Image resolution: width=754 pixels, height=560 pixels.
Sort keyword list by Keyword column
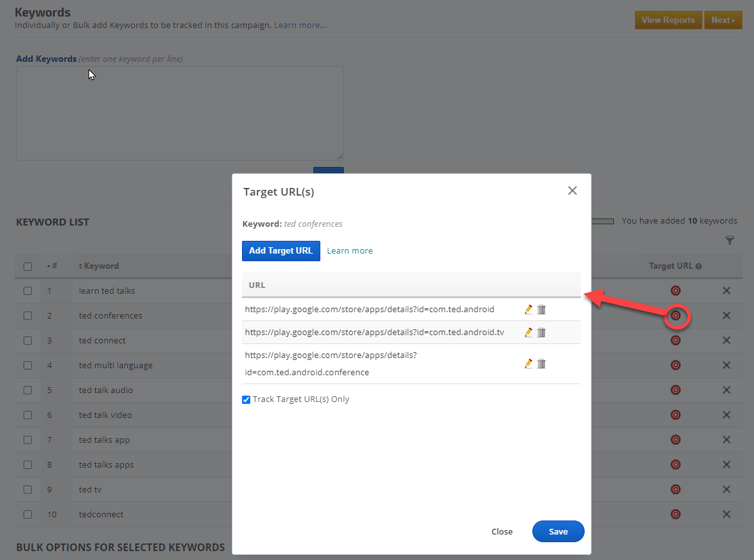pos(99,266)
